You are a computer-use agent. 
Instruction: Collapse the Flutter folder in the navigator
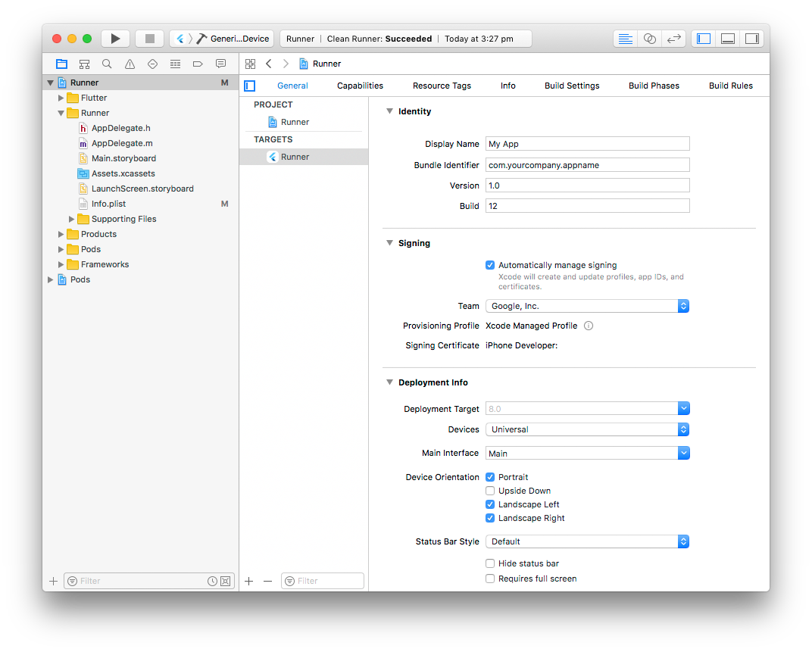point(61,98)
